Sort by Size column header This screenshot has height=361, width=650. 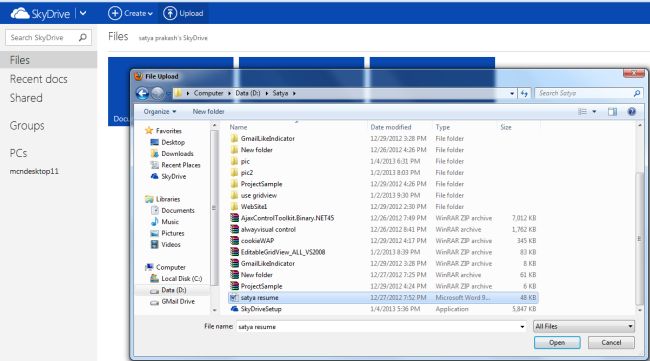tap(506, 127)
